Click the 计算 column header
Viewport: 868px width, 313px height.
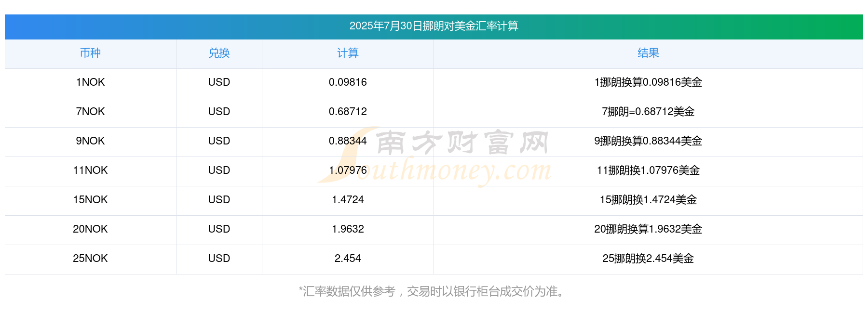click(x=348, y=53)
